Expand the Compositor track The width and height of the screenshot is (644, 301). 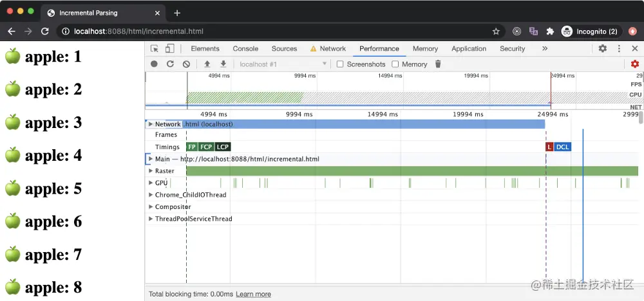(x=151, y=206)
